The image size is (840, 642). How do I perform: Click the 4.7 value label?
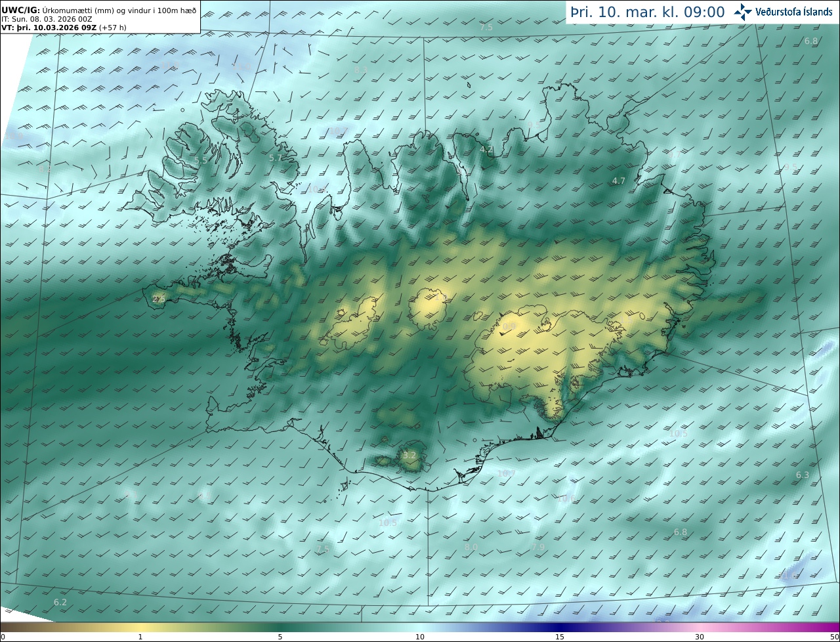point(618,181)
